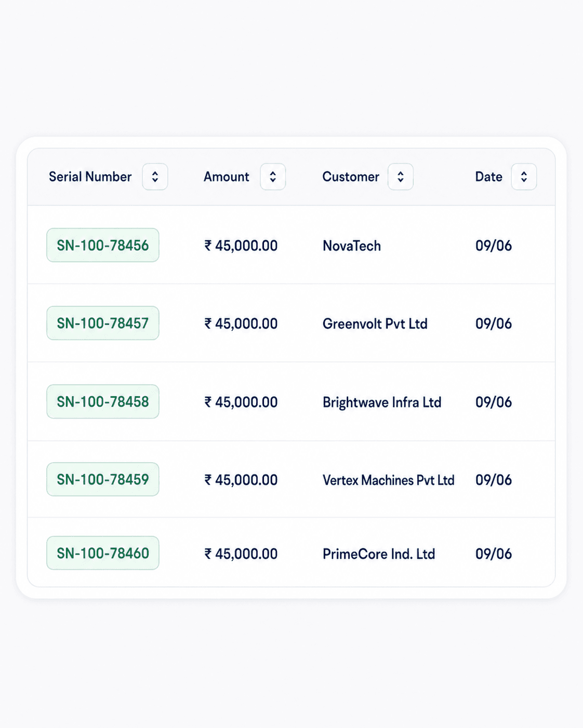This screenshot has height=728, width=583.
Task: Click the Serial Number column header label
Action: 90,177
